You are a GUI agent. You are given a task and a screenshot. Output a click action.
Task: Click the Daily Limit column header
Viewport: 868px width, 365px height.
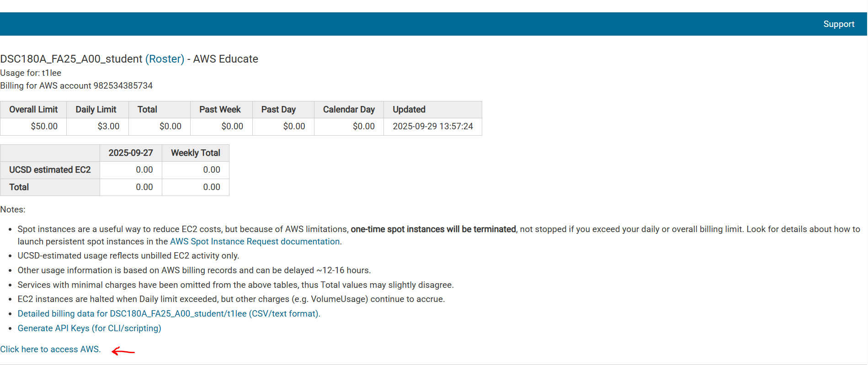coord(96,110)
